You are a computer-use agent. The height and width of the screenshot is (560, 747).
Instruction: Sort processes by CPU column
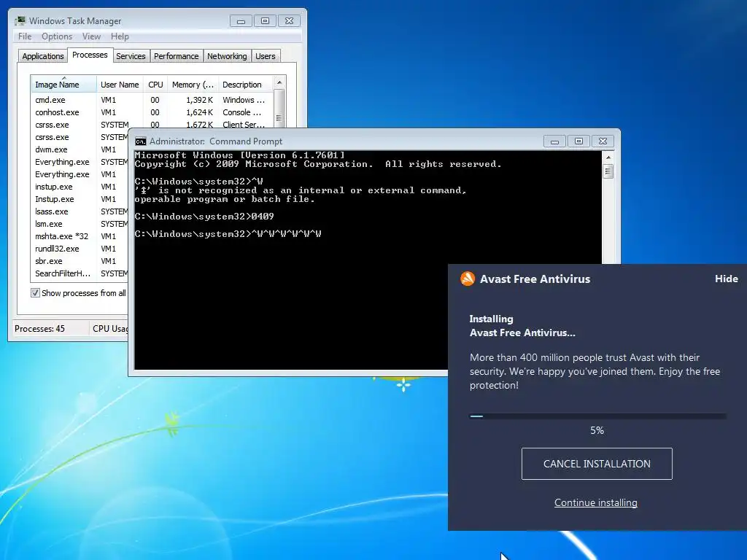[x=155, y=85]
